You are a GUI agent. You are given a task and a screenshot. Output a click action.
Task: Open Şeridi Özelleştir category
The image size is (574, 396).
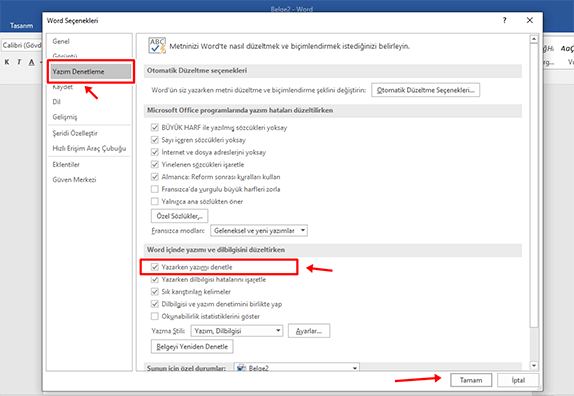75,133
